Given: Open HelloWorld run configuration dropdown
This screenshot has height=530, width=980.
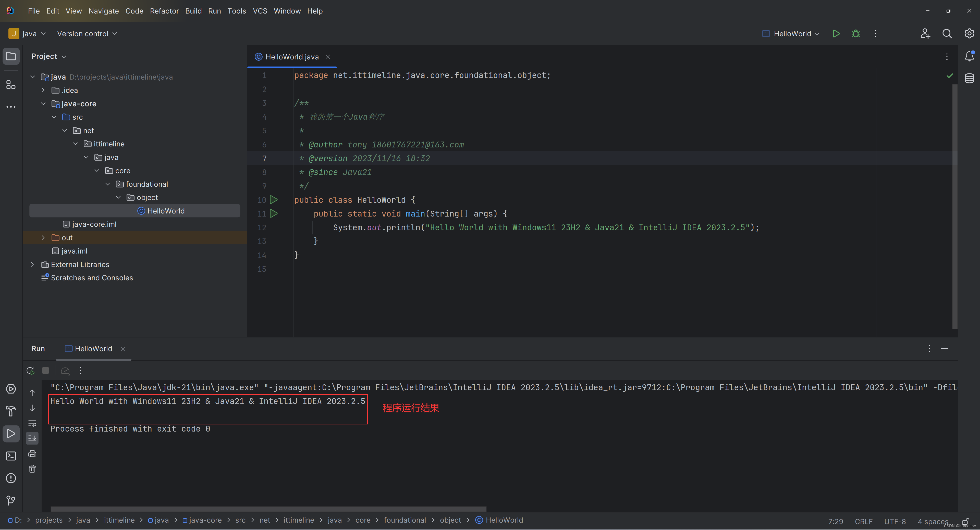Looking at the screenshot, I should point(791,33).
